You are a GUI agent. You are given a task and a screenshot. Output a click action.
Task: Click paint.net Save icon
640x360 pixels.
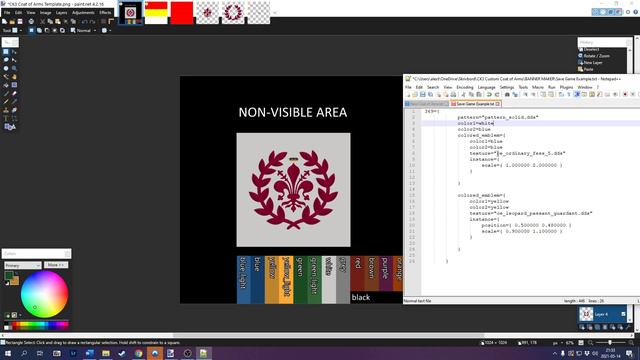(x=20, y=21)
